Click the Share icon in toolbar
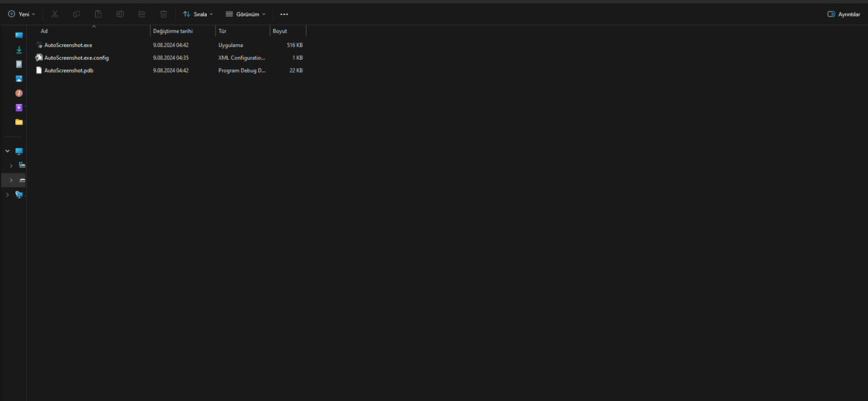Image resolution: width=868 pixels, height=401 pixels. click(x=142, y=14)
